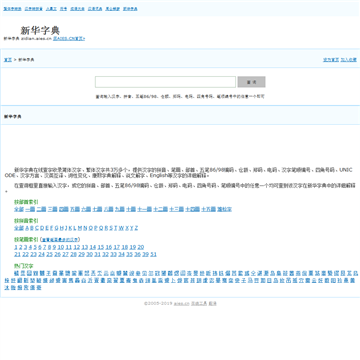
Task: Open stroke count 36 link
Action: pyautogui.click(x=137, y=254)
